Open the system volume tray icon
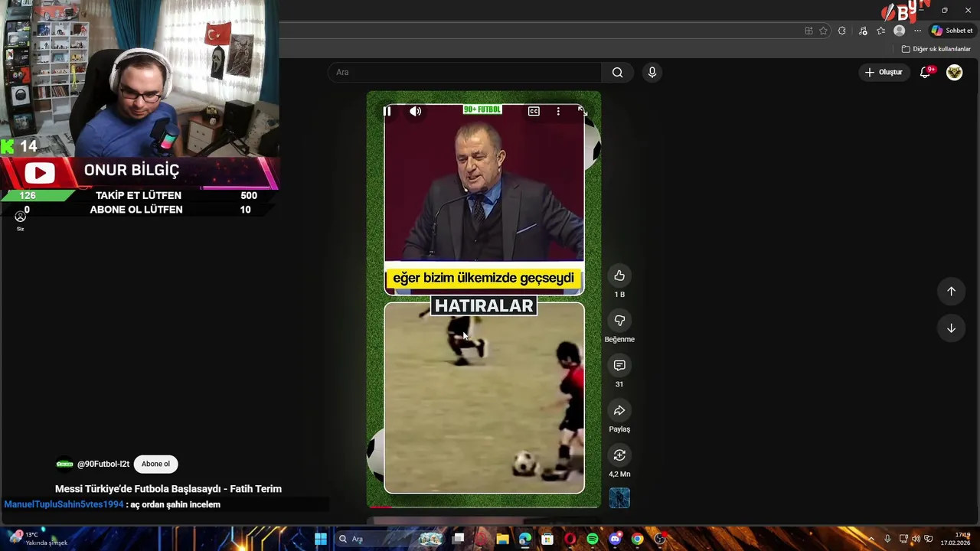Image resolution: width=980 pixels, height=551 pixels. pyautogui.click(x=916, y=539)
